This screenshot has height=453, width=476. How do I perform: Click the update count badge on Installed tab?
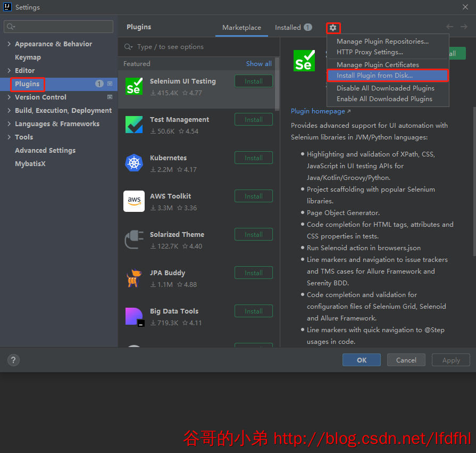[308, 27]
